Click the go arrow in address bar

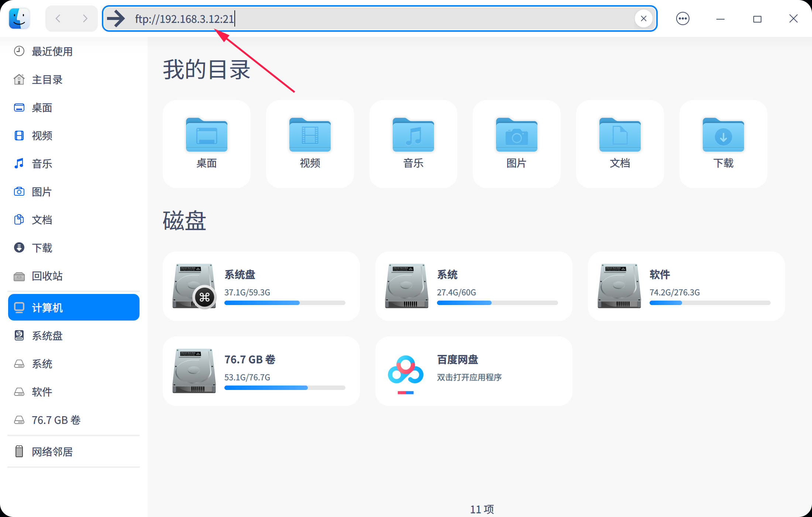coord(116,18)
